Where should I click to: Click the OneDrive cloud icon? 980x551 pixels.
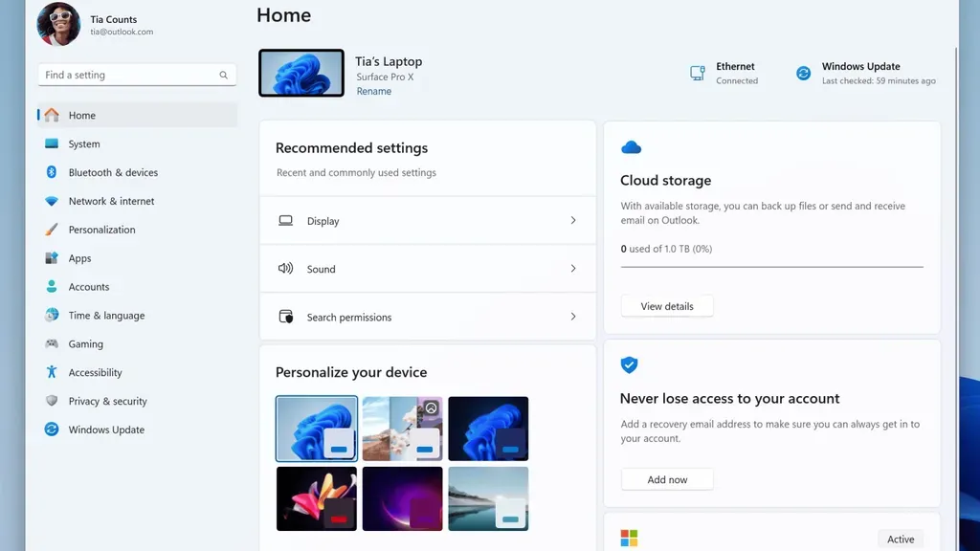(632, 147)
